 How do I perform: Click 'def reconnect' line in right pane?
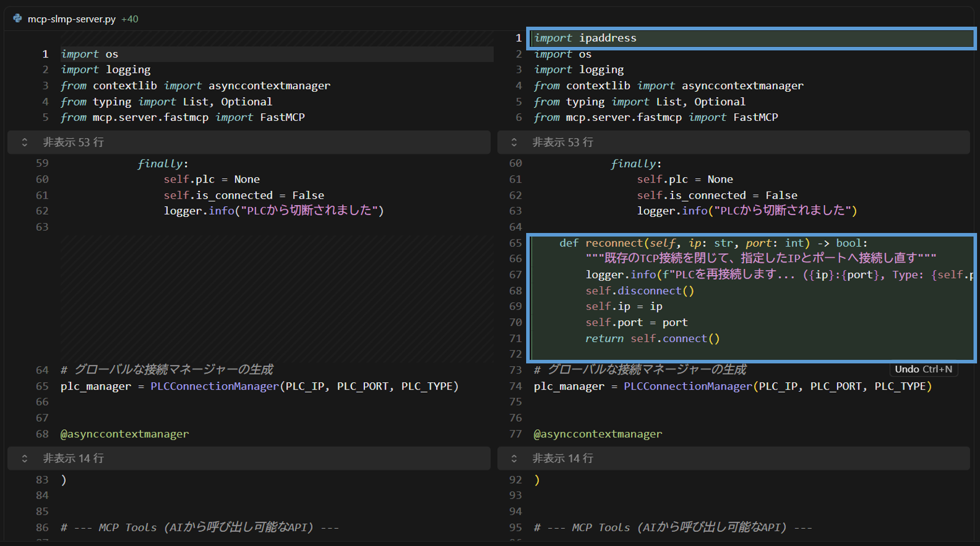[713, 243]
